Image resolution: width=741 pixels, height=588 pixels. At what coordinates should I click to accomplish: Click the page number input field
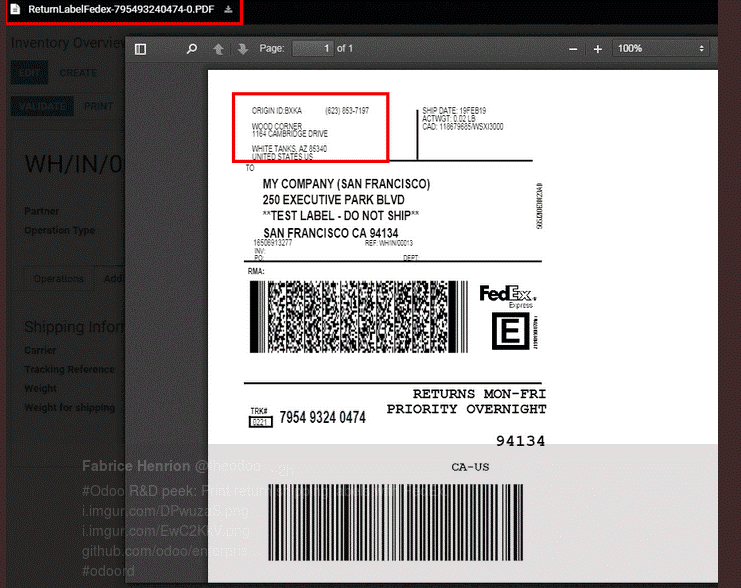(312, 49)
